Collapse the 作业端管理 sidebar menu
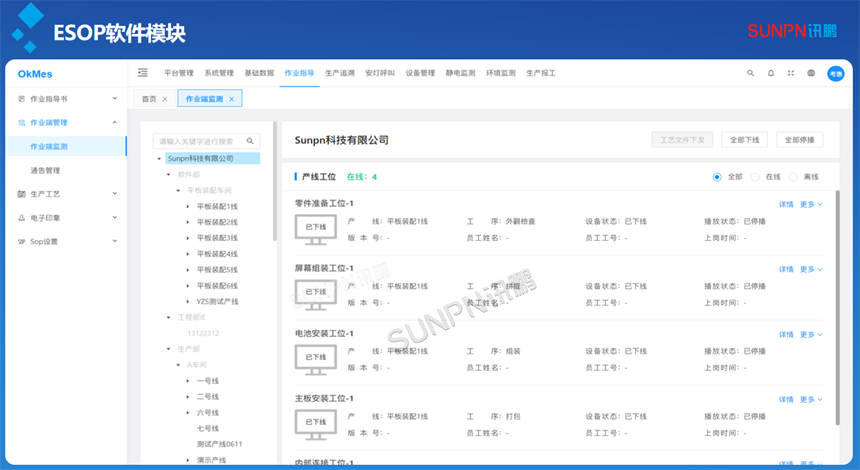 (x=115, y=122)
